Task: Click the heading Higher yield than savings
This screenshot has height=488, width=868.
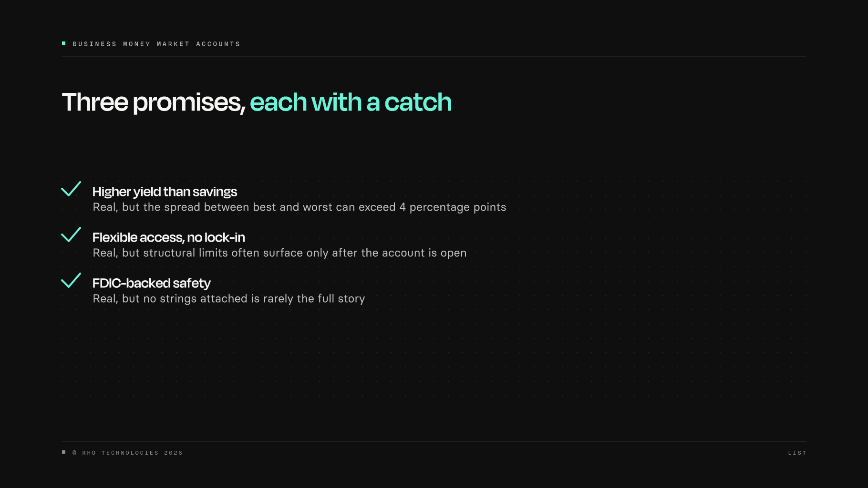Action: click(165, 192)
